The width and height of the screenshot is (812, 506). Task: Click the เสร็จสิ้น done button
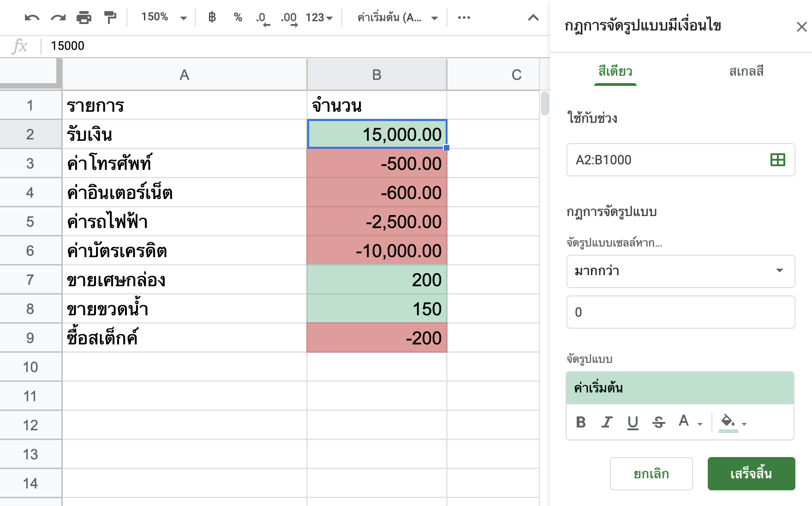pyautogui.click(x=751, y=474)
